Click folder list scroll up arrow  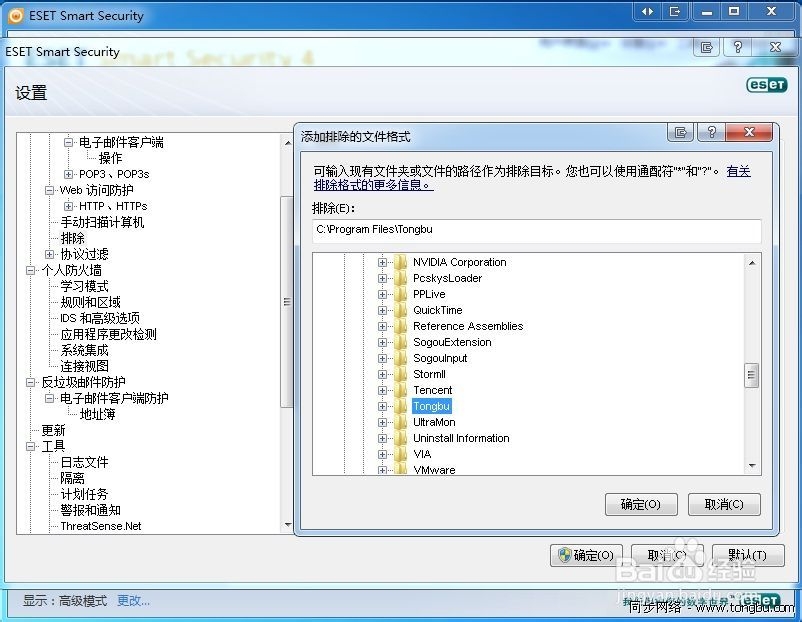point(751,263)
